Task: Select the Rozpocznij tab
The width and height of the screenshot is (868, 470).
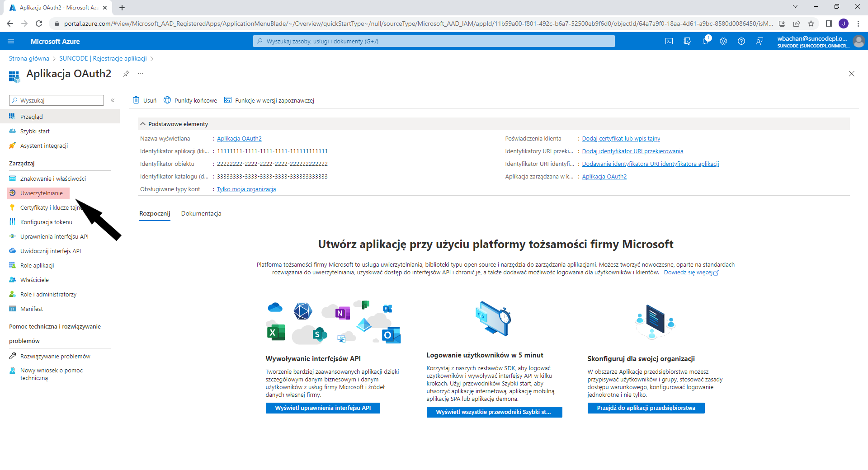Action: 155,213
